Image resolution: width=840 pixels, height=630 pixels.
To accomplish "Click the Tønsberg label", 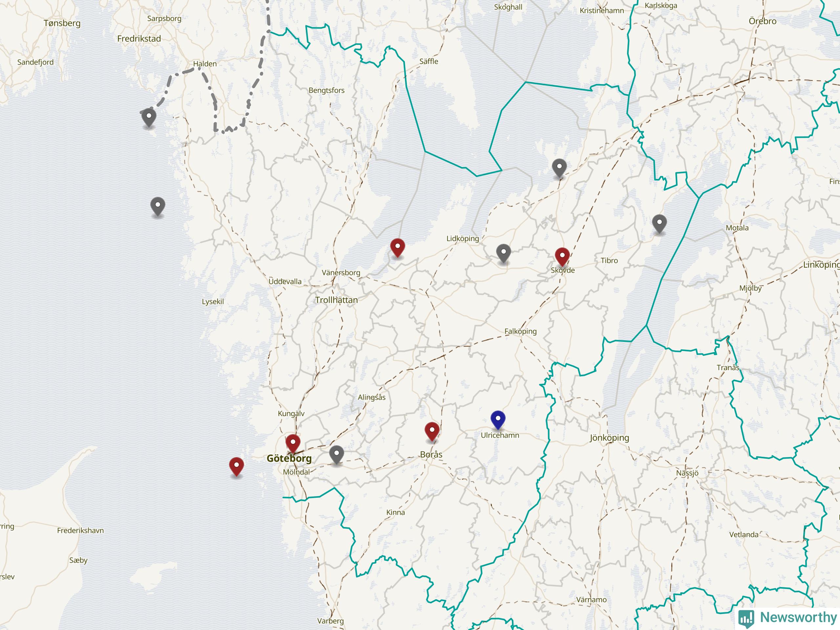I will (x=62, y=23).
